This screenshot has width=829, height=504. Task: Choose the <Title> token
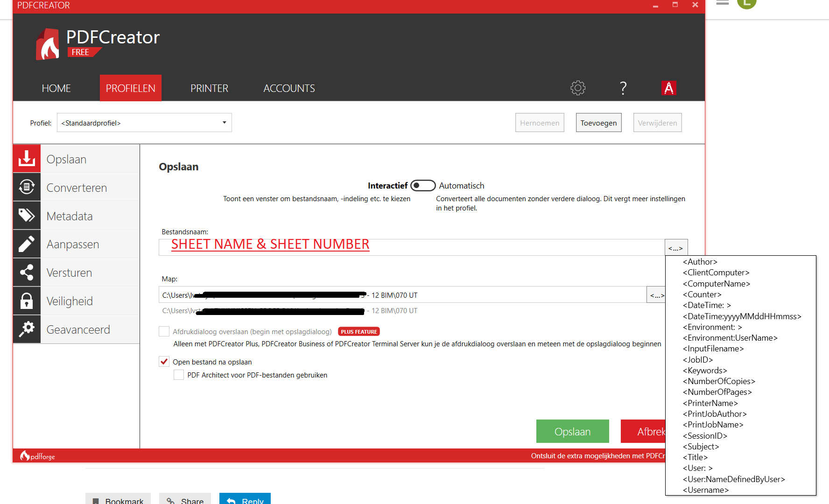point(695,457)
